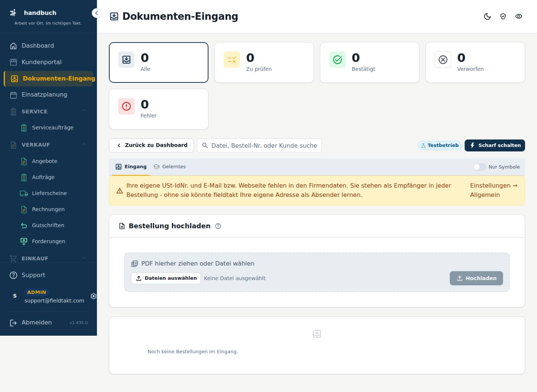
Task: Open Forderungen in sidebar
Action: [48, 241]
